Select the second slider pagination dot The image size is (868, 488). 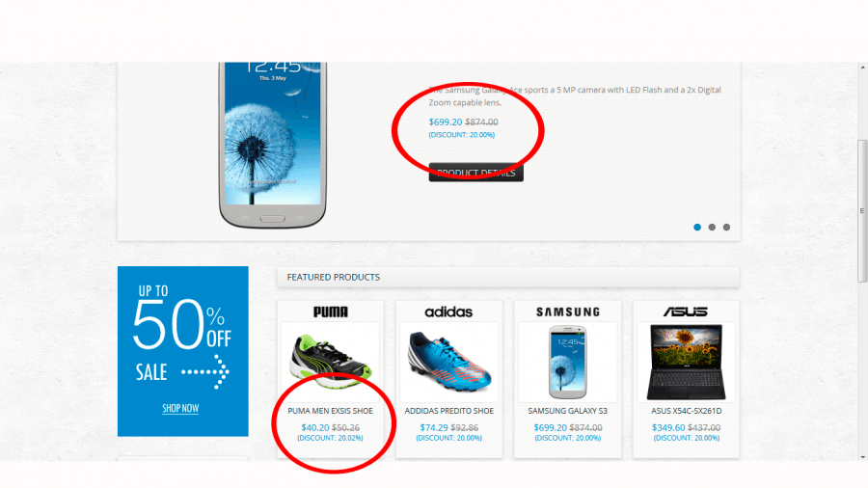tap(712, 227)
